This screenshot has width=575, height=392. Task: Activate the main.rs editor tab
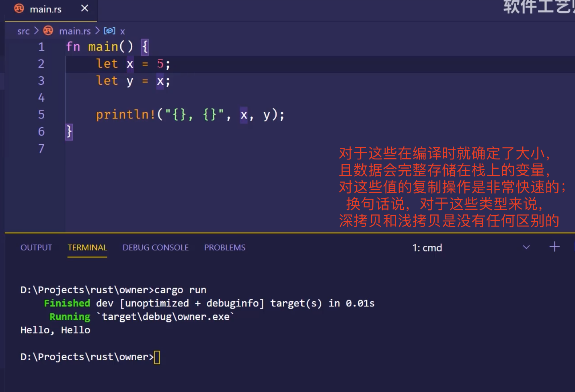point(45,9)
